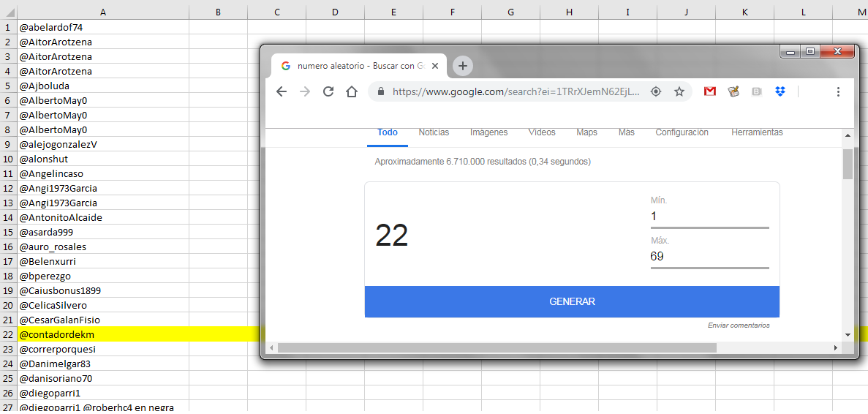868x414 pixels.
Task: Click the scroll right arrow in Chrome
Action: (x=836, y=347)
